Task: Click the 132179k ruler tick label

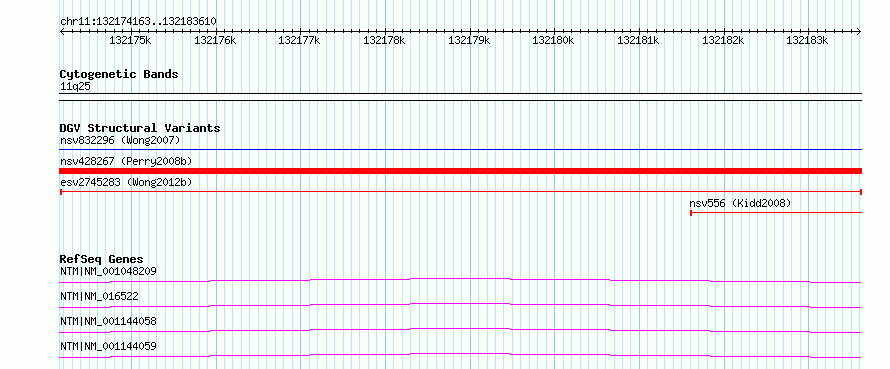Action: (469, 40)
